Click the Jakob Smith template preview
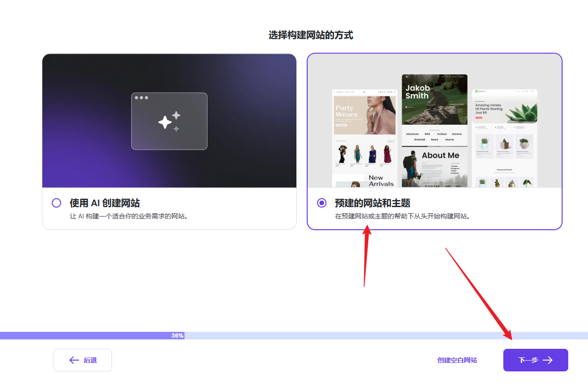Viewport: 588px width, 386px height. (x=435, y=130)
